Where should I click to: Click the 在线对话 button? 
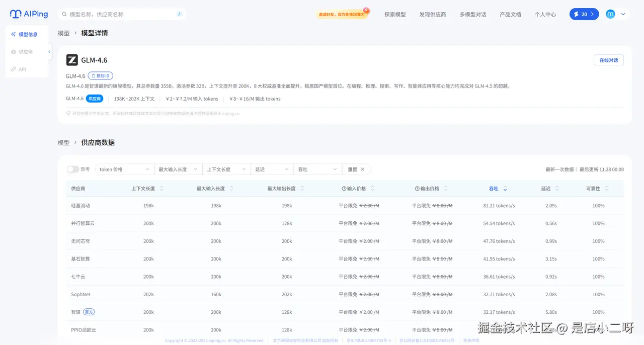609,60
